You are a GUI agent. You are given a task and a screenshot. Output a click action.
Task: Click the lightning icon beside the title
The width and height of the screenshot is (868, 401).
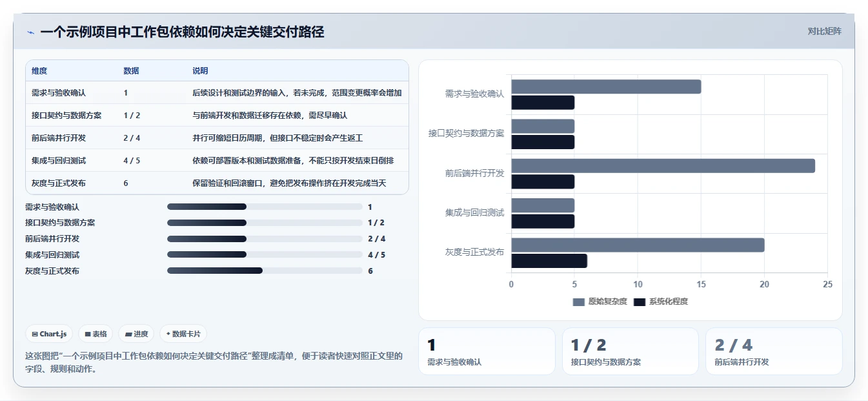[x=30, y=32]
